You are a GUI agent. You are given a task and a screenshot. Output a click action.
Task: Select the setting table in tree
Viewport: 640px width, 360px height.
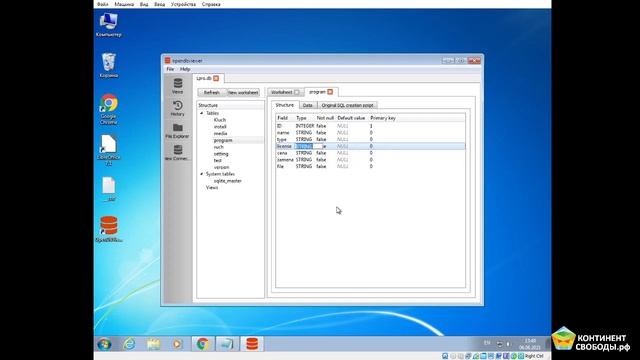[221, 154]
